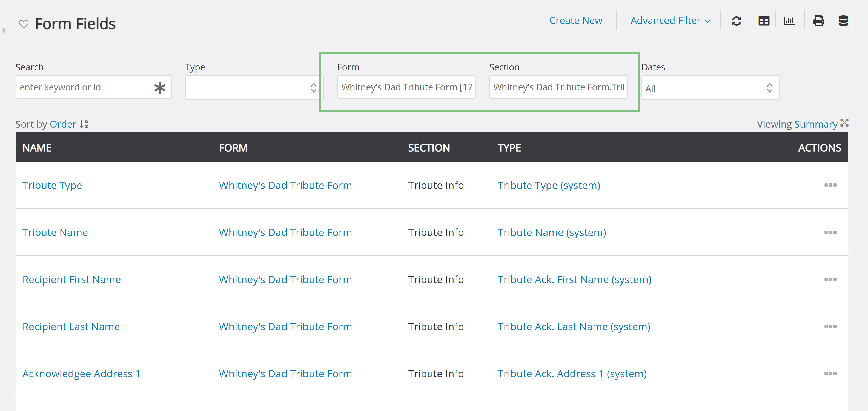Click the expand arrows icon near Summary

point(844,123)
